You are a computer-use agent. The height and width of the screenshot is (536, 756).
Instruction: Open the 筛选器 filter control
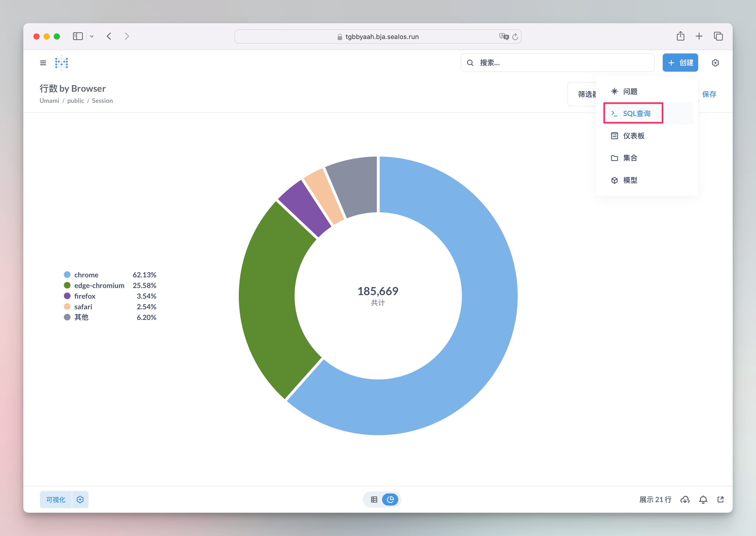(585, 94)
